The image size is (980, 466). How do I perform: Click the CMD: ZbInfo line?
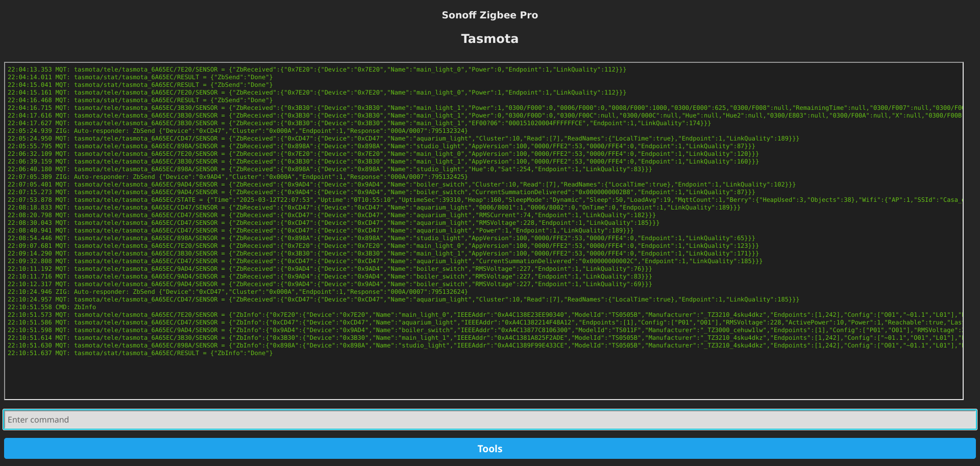[x=52, y=307]
